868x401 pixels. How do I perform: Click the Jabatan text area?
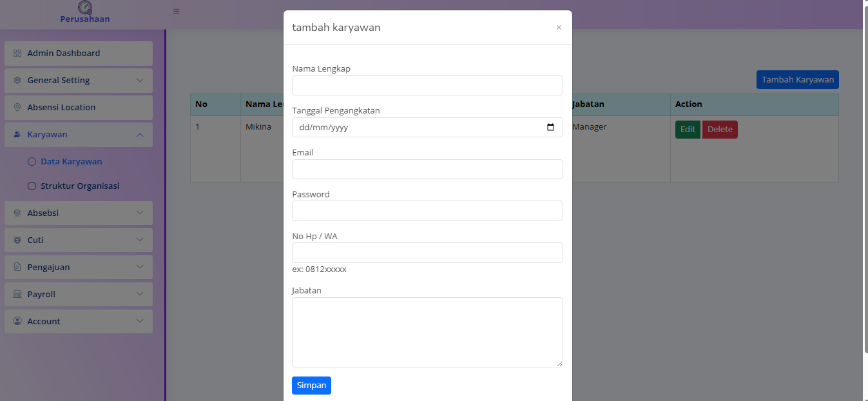tap(427, 332)
